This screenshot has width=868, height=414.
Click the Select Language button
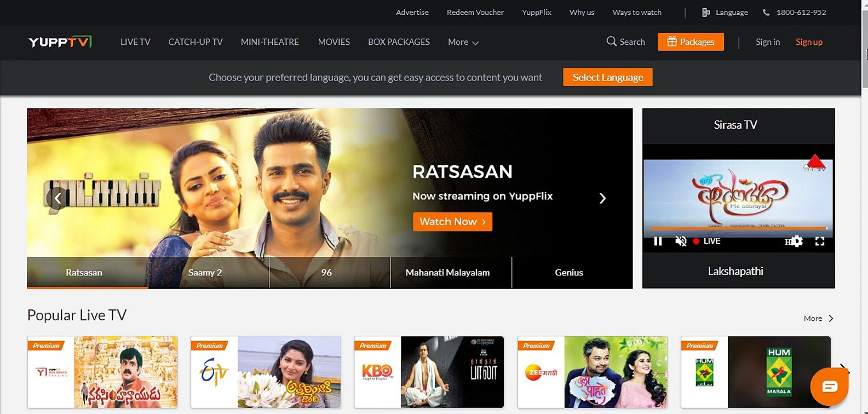coord(608,78)
